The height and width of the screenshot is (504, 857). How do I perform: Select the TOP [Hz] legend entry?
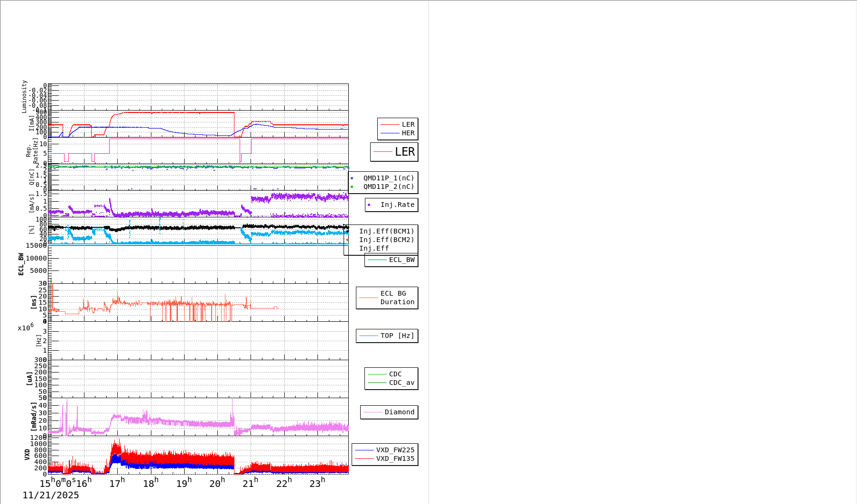point(387,336)
